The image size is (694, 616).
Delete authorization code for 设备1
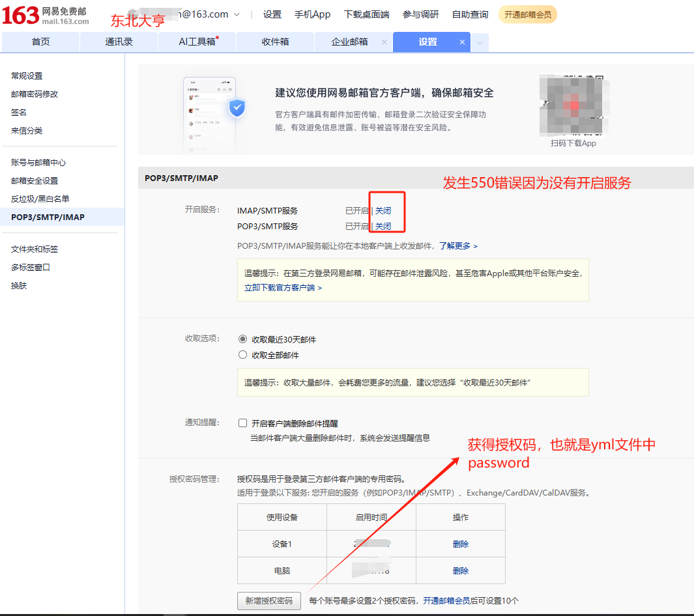click(460, 544)
